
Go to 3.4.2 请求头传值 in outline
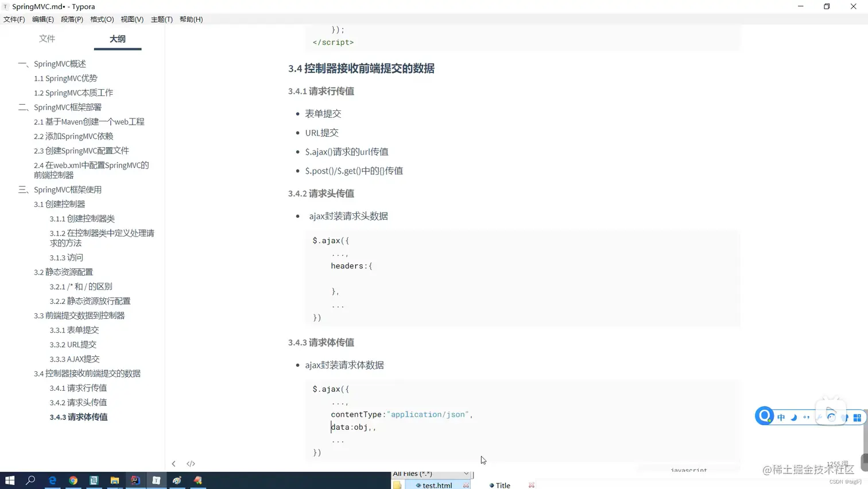(x=78, y=403)
